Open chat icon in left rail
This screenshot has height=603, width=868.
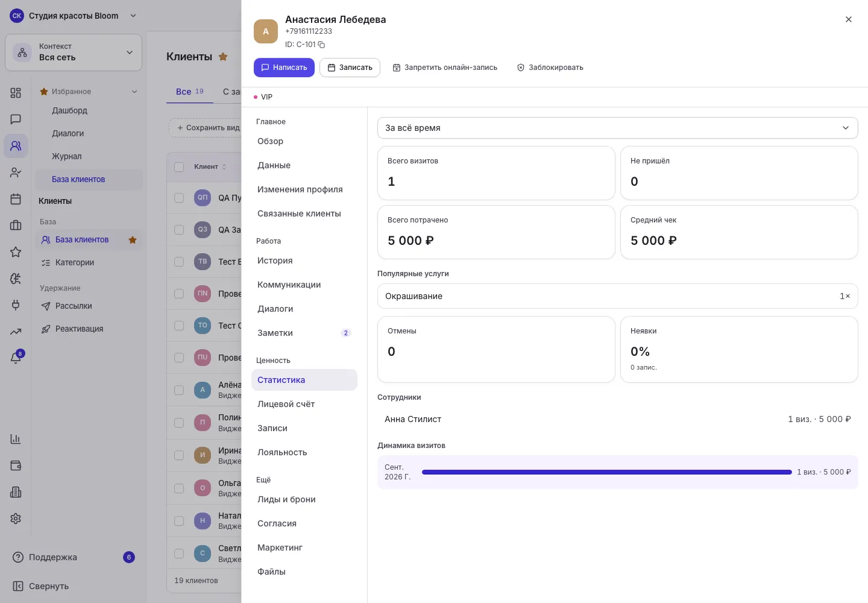point(16,119)
